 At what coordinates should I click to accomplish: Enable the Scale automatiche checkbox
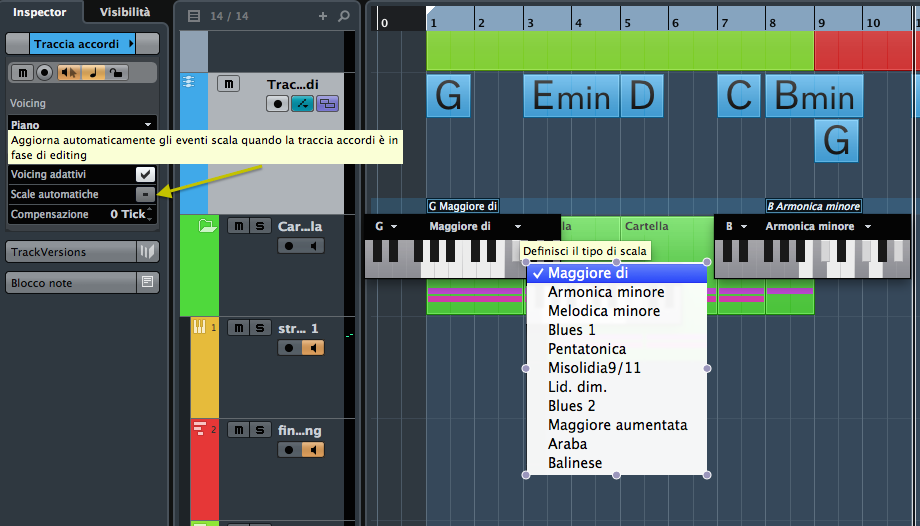tap(145, 194)
